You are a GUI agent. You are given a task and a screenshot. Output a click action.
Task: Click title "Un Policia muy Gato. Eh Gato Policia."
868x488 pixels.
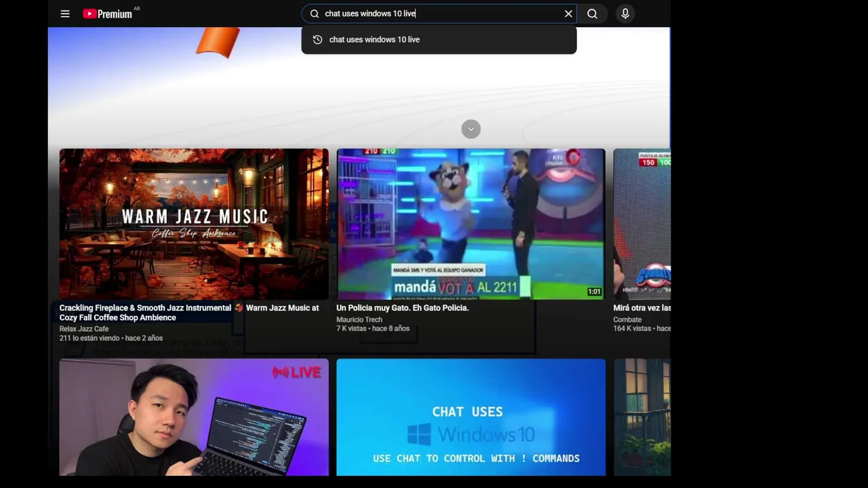click(402, 308)
